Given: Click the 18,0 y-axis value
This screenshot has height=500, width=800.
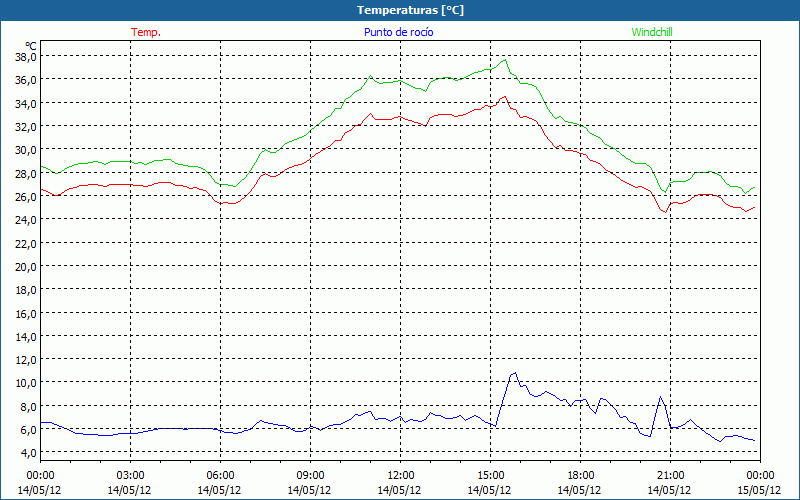Looking at the screenshot, I should pos(26,289).
